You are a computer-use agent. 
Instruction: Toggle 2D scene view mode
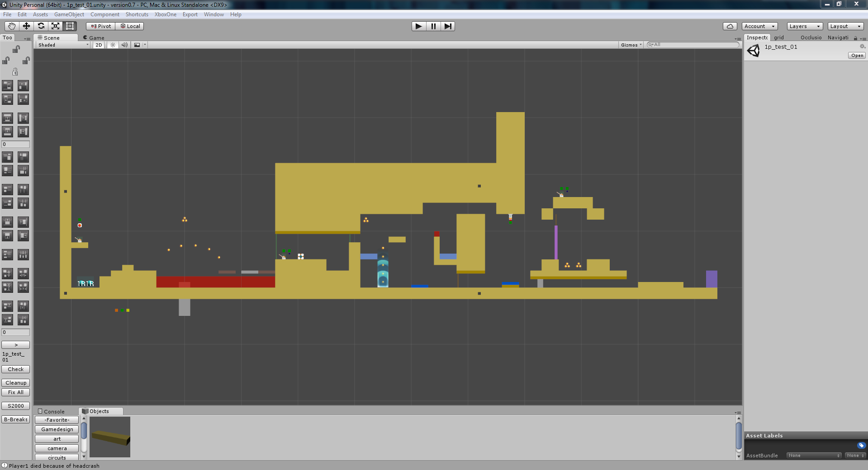click(x=99, y=45)
